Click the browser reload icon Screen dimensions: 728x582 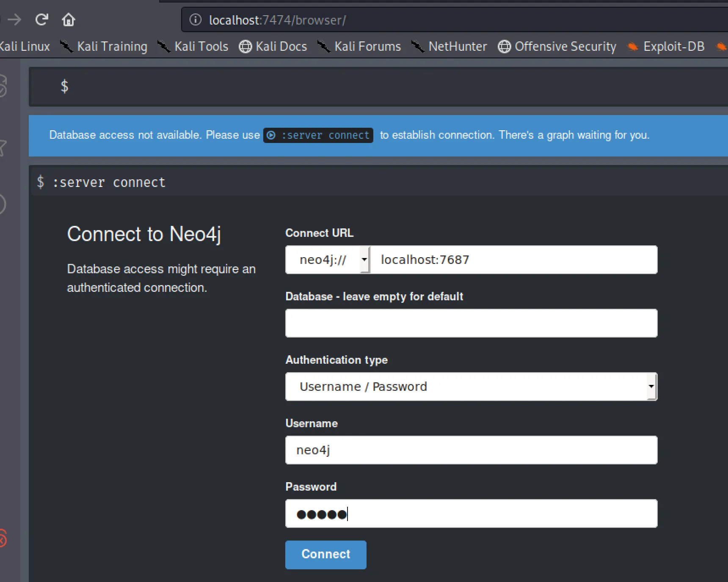[41, 19]
